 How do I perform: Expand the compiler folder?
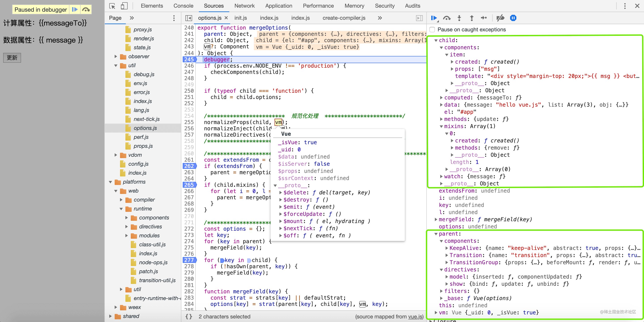click(121, 200)
